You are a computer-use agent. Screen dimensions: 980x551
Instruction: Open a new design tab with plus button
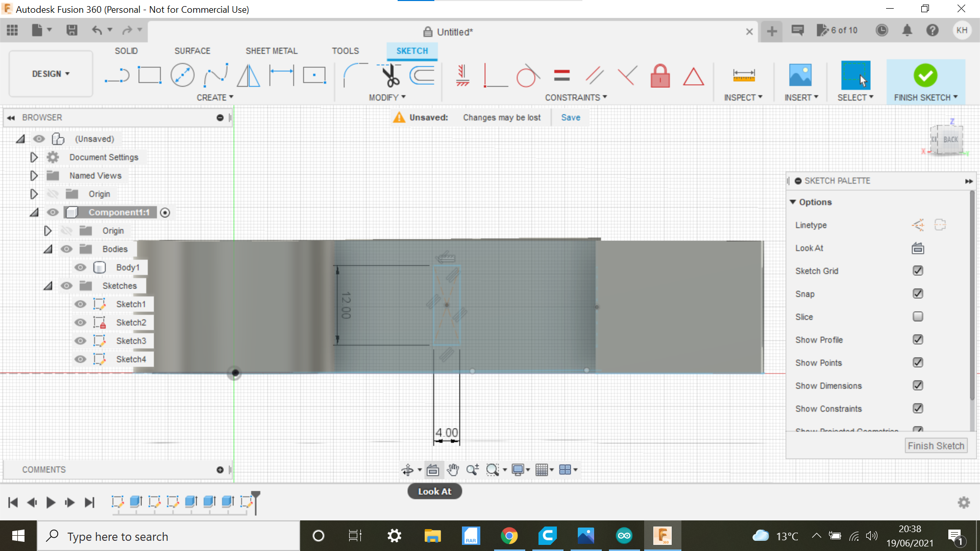click(772, 31)
